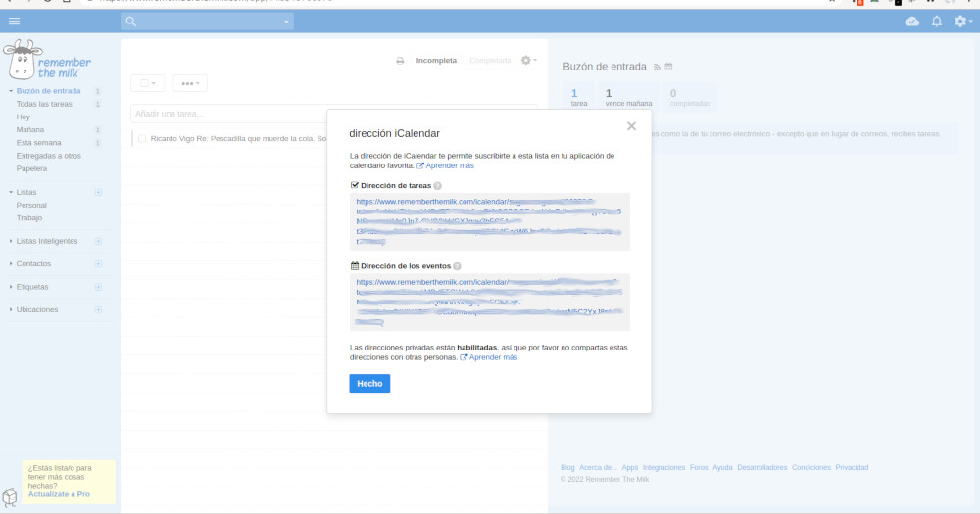
Task: Open the Foros footer link
Action: coord(699,468)
